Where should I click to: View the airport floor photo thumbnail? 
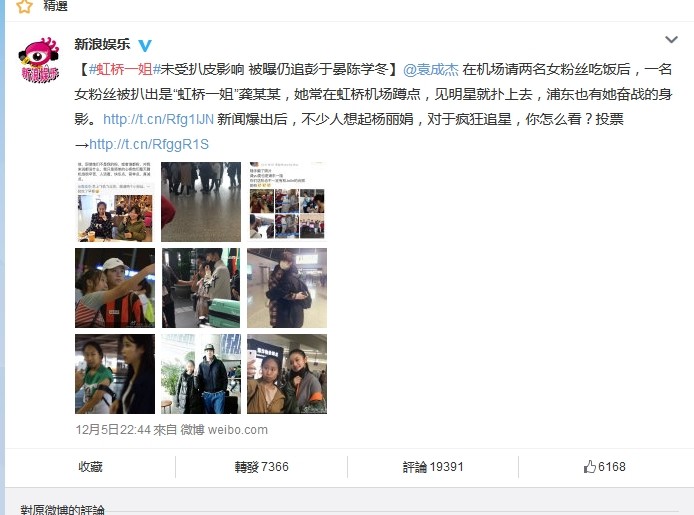(x=201, y=202)
